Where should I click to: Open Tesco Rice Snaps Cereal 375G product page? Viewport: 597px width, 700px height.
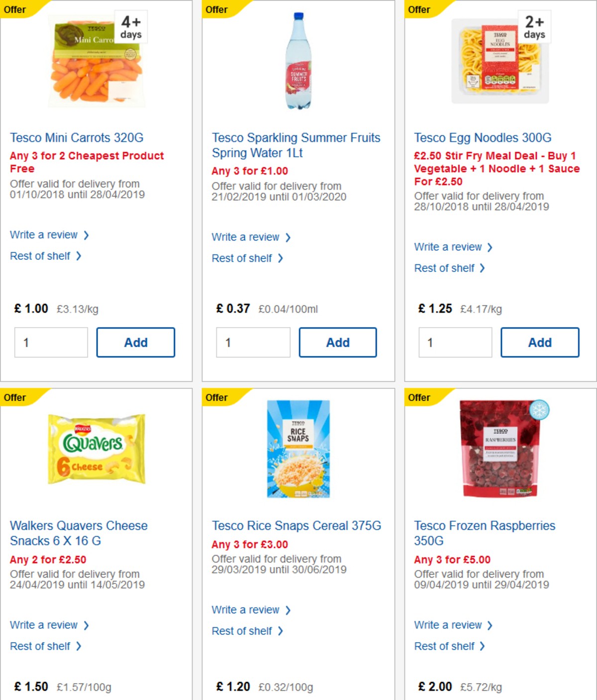coord(297,526)
